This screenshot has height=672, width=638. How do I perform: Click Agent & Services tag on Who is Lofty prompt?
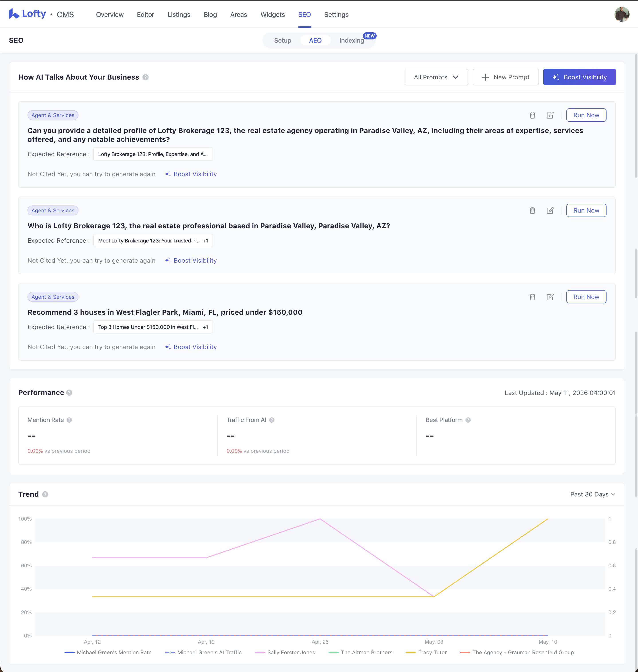[x=53, y=211]
